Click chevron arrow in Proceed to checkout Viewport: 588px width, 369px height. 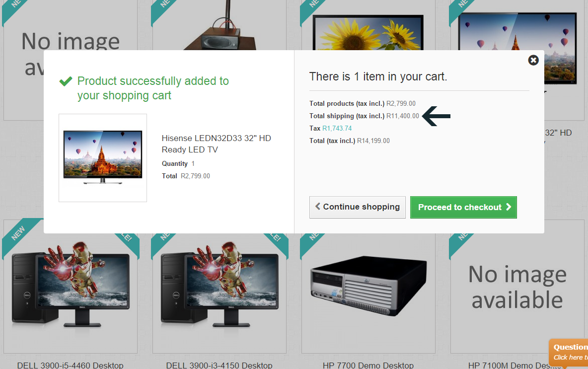(x=509, y=207)
